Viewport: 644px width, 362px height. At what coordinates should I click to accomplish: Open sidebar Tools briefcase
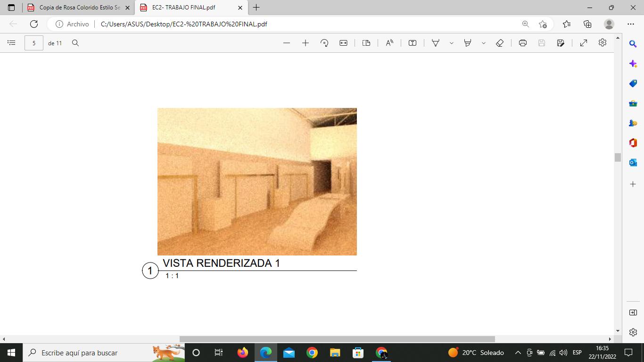click(633, 103)
